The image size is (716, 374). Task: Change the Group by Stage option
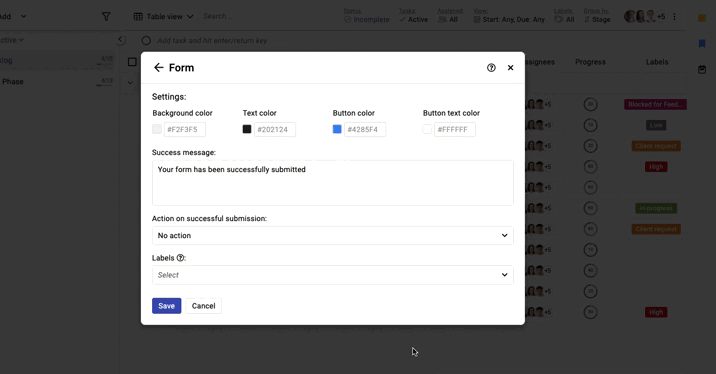coord(597,16)
